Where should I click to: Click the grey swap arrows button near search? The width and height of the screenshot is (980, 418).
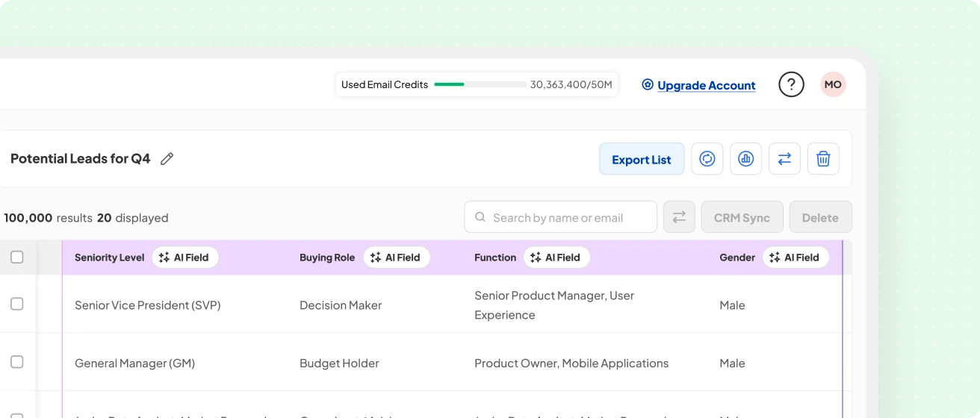pyautogui.click(x=679, y=217)
